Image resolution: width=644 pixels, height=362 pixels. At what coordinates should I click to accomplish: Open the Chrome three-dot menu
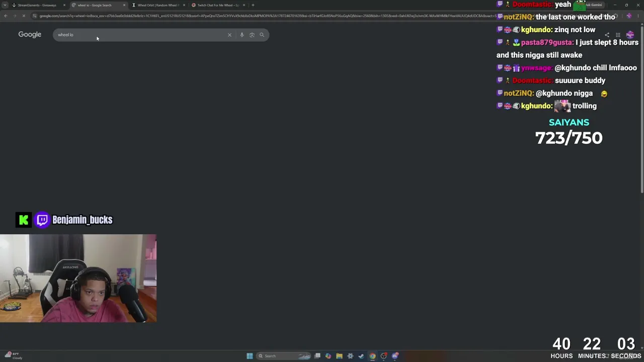[x=639, y=16]
